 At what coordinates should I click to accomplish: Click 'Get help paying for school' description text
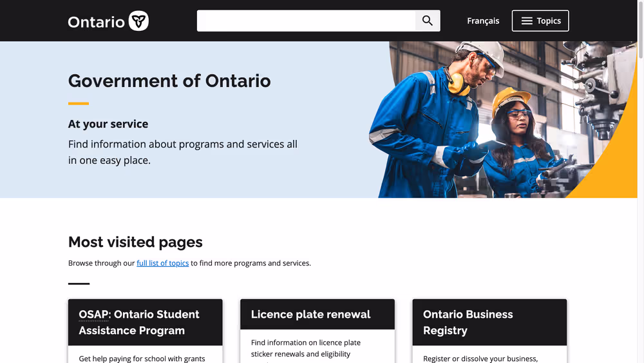[x=142, y=358]
